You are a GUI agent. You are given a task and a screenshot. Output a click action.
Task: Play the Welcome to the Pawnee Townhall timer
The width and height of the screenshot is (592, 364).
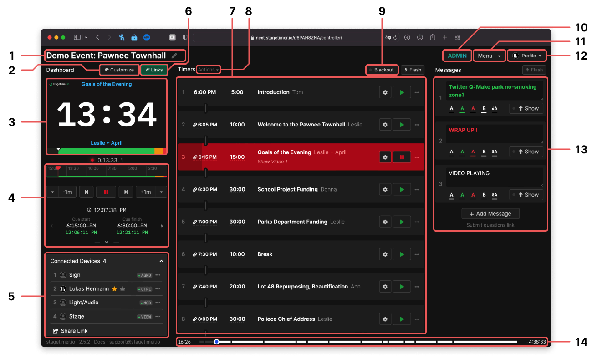point(402,125)
